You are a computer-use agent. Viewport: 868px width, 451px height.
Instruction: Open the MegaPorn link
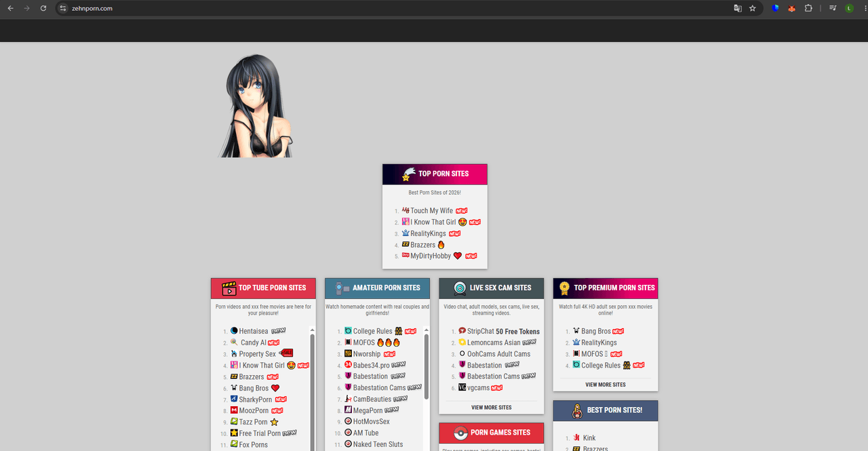pyautogui.click(x=368, y=411)
